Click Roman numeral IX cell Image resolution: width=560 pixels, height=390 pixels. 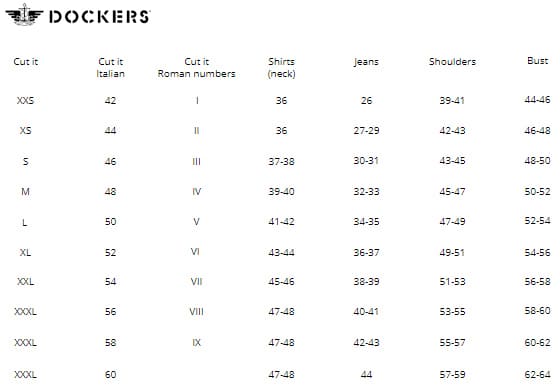tap(196, 343)
